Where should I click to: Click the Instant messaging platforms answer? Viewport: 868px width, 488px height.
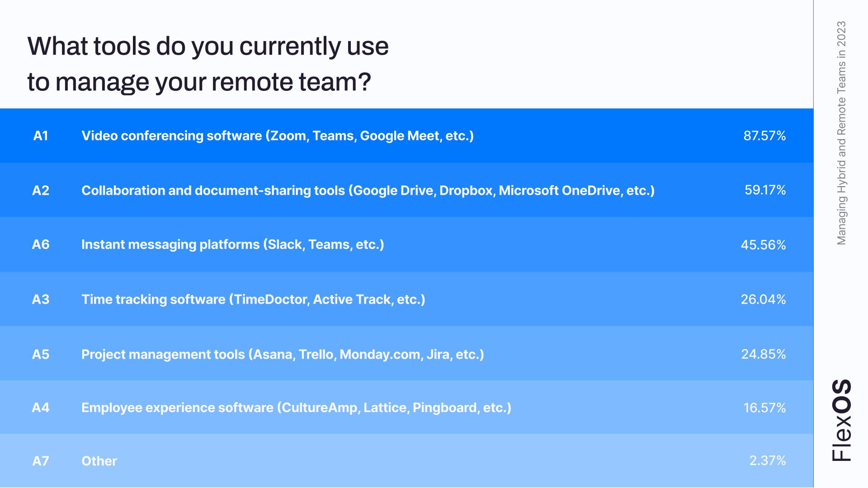[232, 244]
